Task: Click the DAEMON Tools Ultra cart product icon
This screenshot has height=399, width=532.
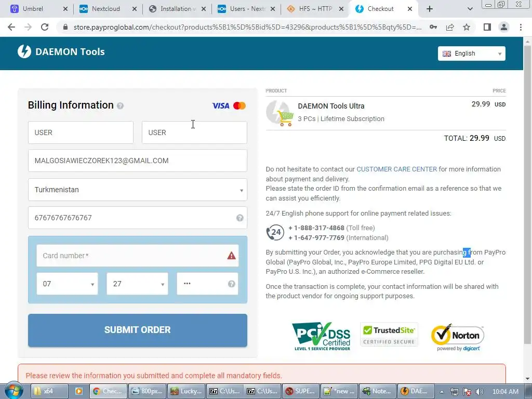Action: tap(280, 113)
